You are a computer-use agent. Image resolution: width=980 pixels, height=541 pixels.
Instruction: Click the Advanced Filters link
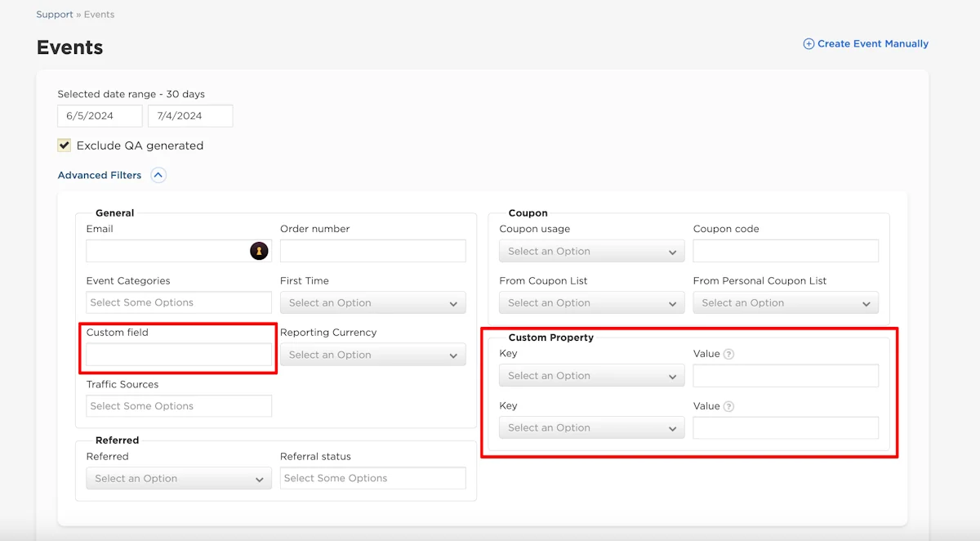100,175
